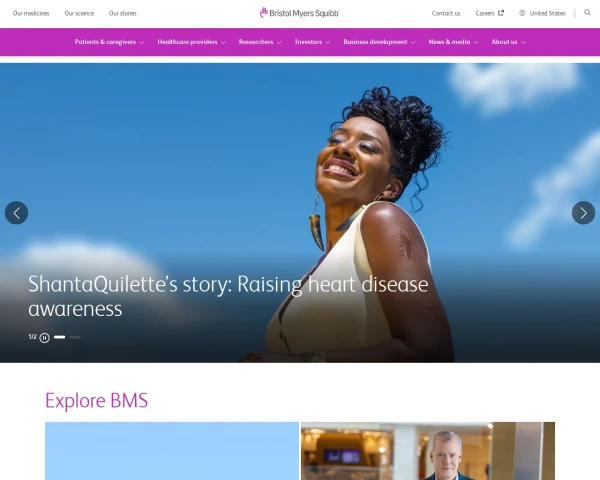
Task: Open the Contact us link
Action: pyautogui.click(x=446, y=13)
